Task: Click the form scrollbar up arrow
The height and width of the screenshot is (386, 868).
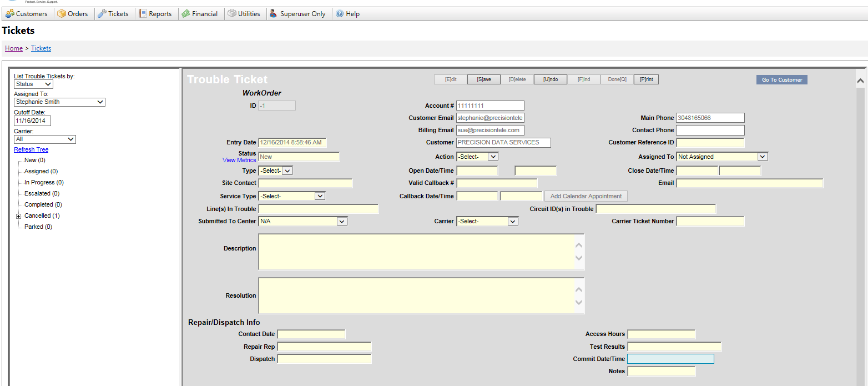Action: (860, 81)
